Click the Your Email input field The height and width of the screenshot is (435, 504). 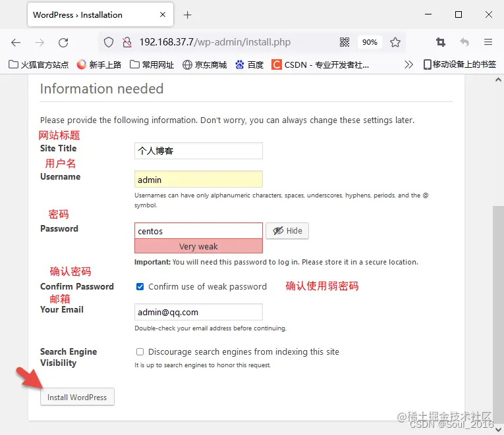pos(198,312)
